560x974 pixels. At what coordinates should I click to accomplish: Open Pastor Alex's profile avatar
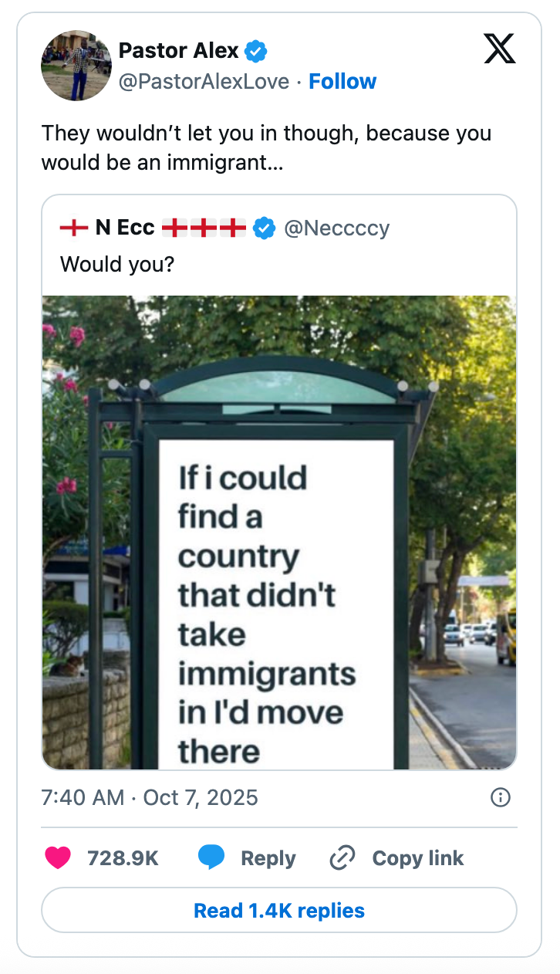(76, 66)
